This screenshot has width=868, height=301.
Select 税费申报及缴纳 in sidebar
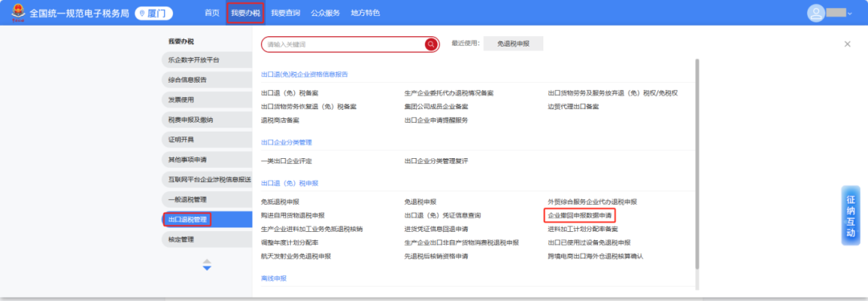pos(207,120)
